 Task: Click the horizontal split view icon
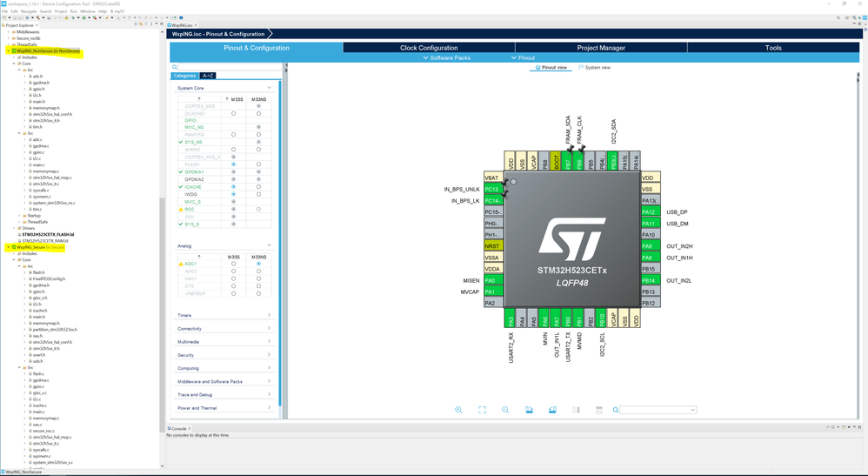[599, 410]
